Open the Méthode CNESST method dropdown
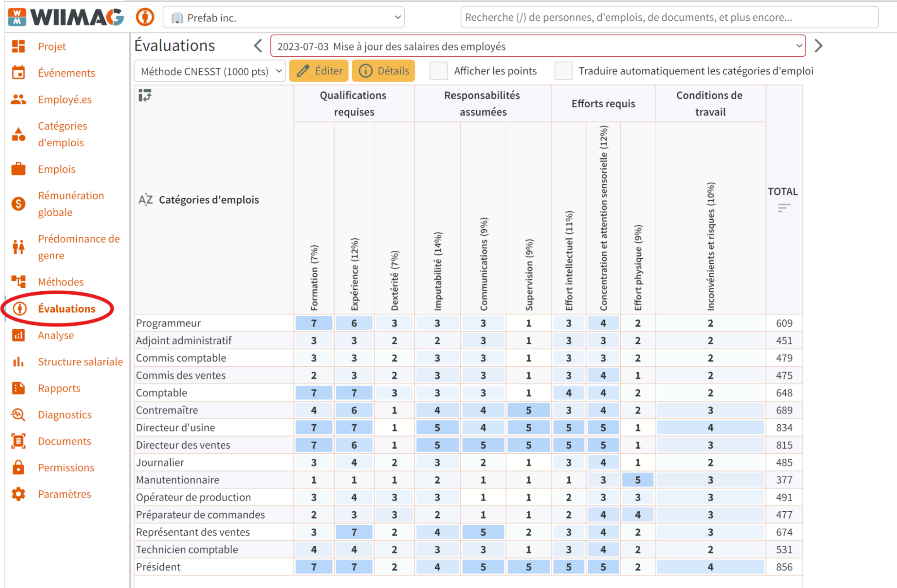Image resolution: width=897 pixels, height=588 pixels. pyautogui.click(x=210, y=71)
